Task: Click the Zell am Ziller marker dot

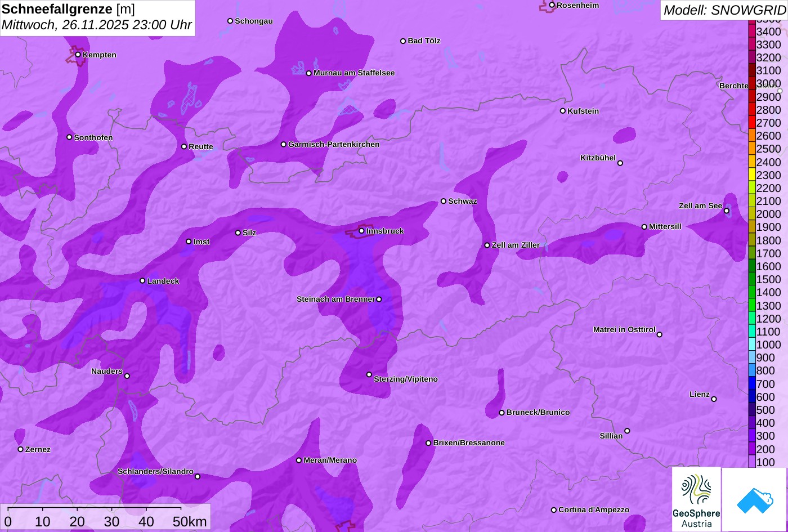Action: [487, 245]
